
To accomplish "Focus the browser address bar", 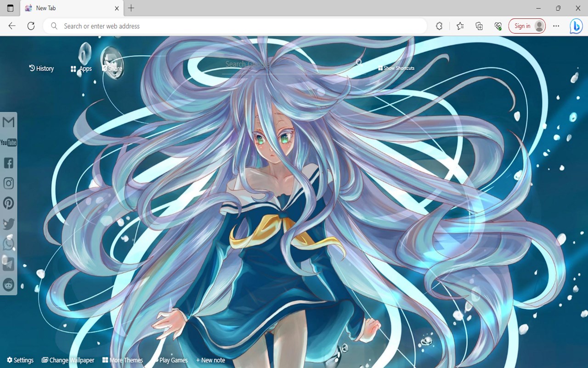I will pyautogui.click(x=235, y=26).
